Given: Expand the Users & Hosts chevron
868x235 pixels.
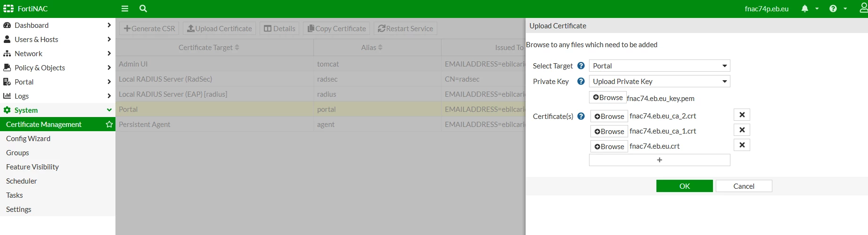Looking at the screenshot, I should tap(109, 40).
